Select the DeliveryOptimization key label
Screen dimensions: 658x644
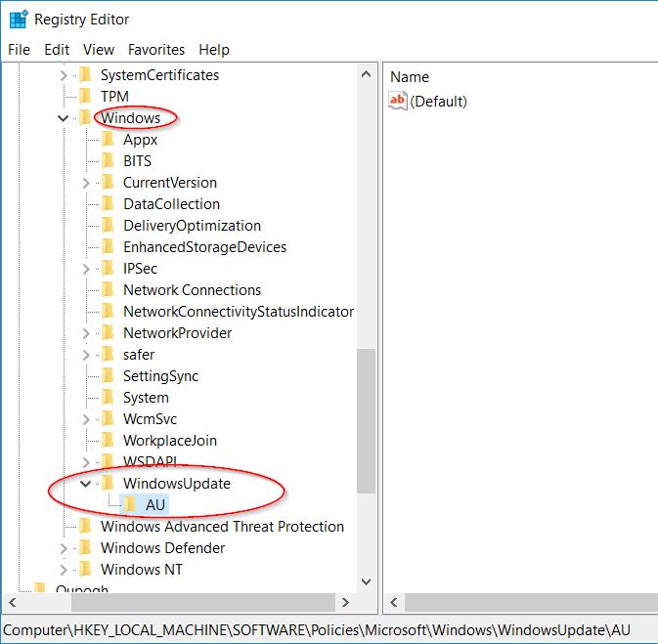point(193,226)
